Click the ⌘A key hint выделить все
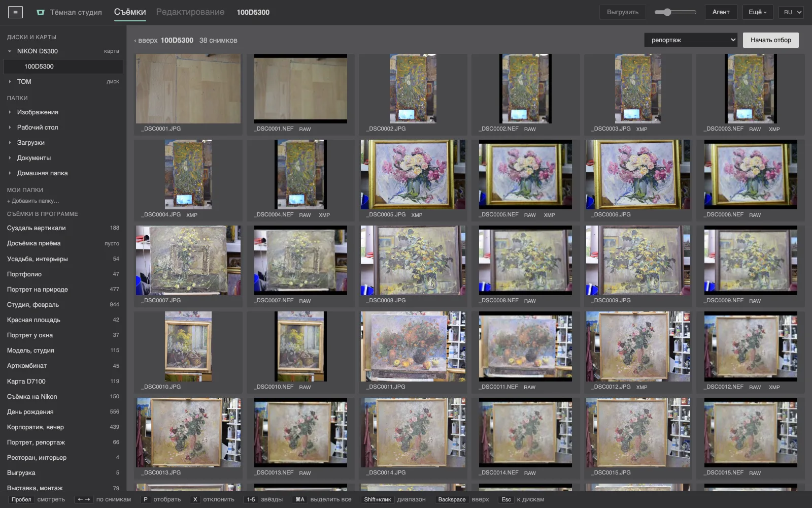Viewport: 812px width, 508px height. point(300,499)
